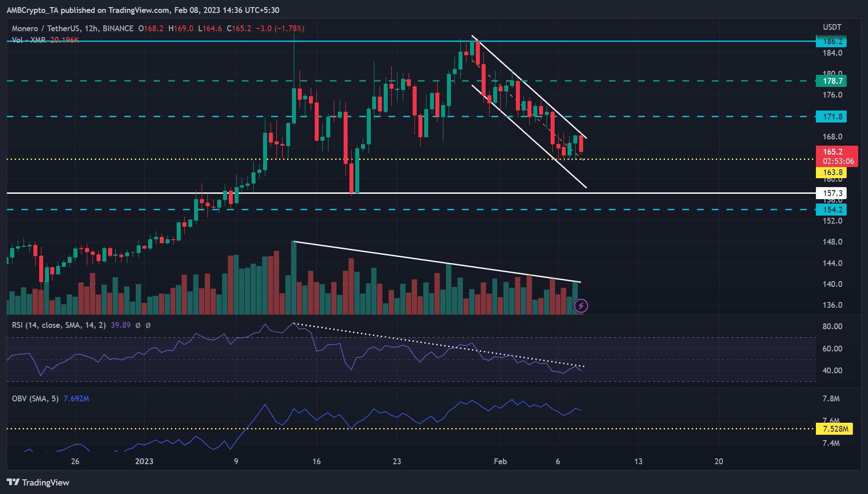868x494 pixels.
Task: Click the 2023 date axis label
Action: 144,461
